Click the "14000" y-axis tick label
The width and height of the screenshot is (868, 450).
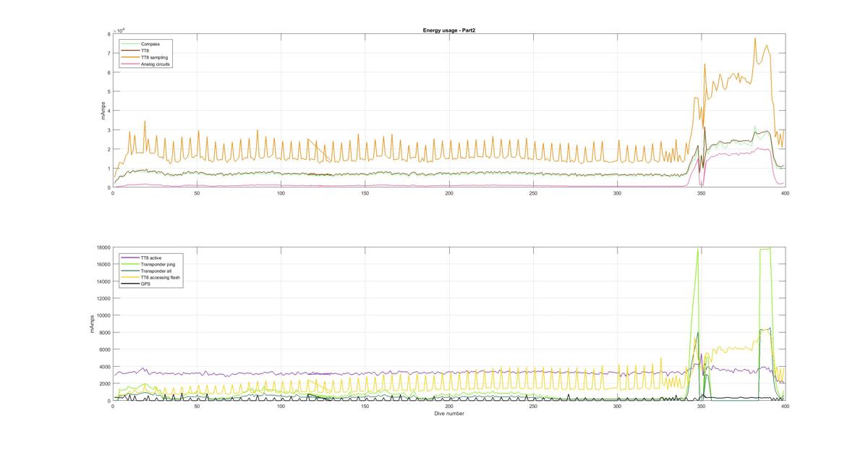click(102, 281)
